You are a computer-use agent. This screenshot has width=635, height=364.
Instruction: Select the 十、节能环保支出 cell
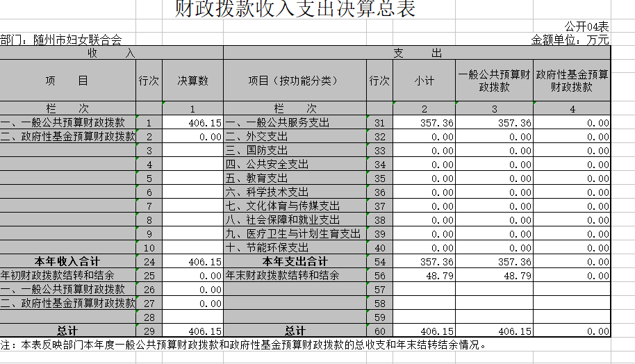click(295, 248)
